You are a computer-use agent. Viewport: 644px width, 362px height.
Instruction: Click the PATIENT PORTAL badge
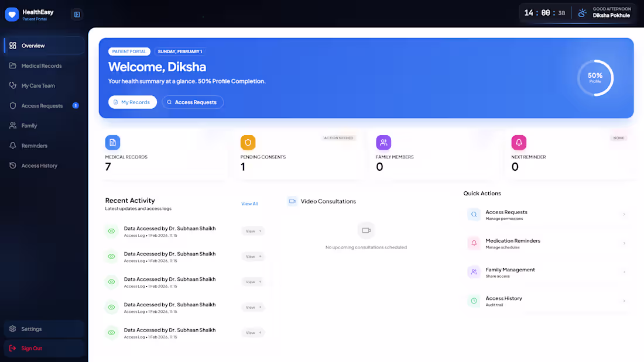[129, 51]
